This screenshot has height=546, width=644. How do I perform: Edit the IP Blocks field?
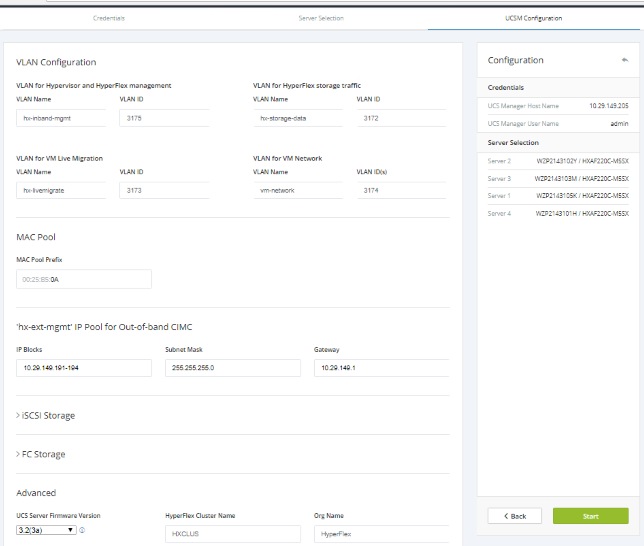tap(84, 368)
